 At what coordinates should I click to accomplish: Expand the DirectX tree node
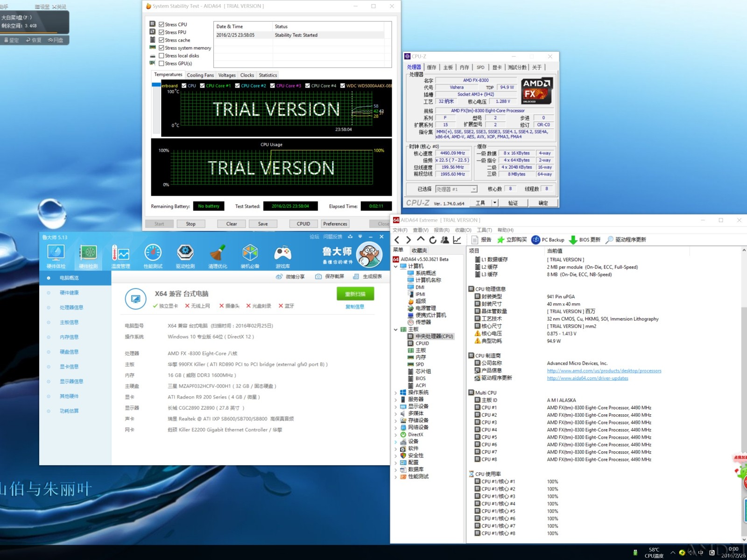tap(396, 435)
